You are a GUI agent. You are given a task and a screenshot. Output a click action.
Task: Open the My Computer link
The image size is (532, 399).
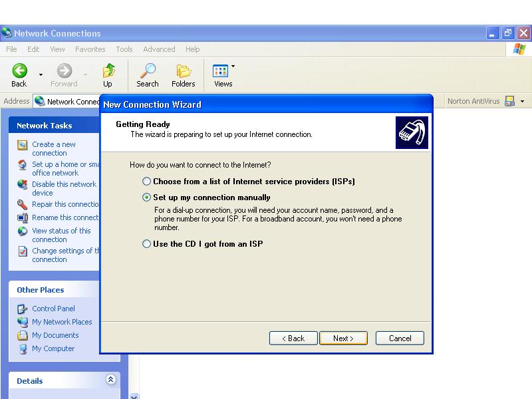(53, 348)
